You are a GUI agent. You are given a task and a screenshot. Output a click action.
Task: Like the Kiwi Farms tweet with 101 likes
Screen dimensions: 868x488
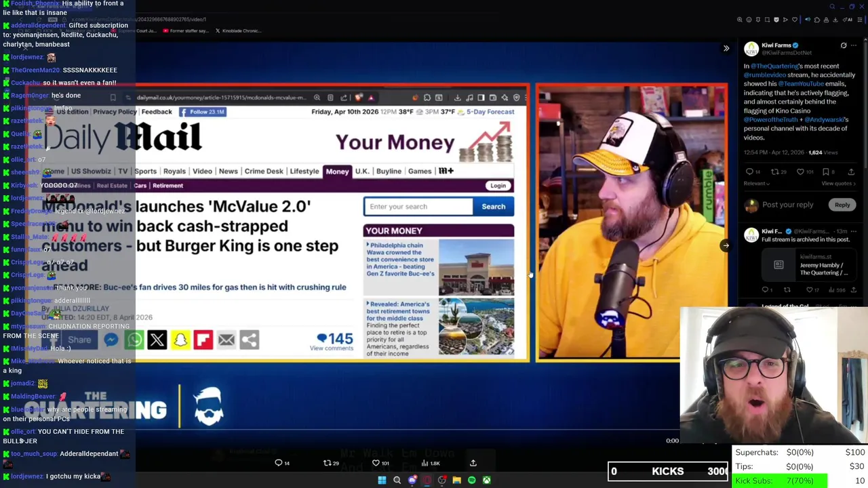click(x=800, y=171)
